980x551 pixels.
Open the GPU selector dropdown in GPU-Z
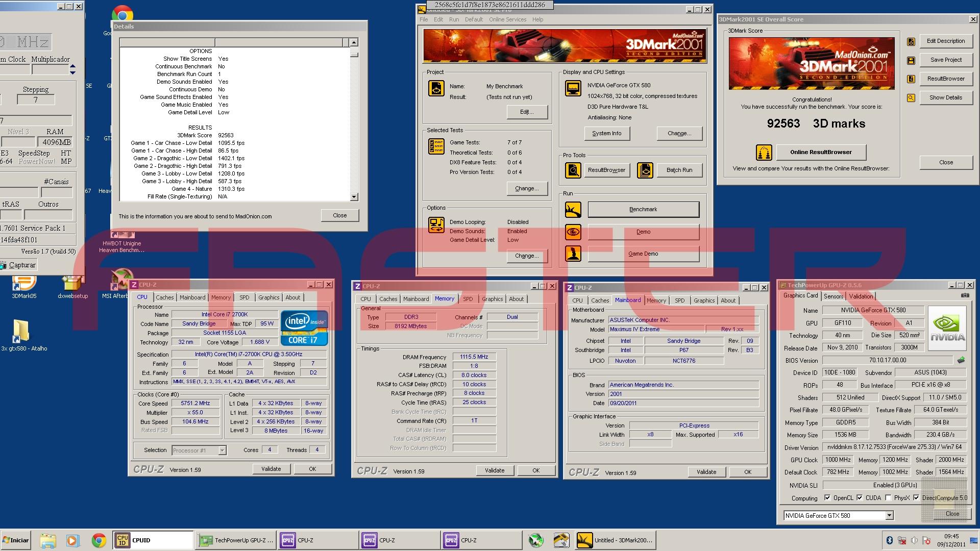(889, 516)
